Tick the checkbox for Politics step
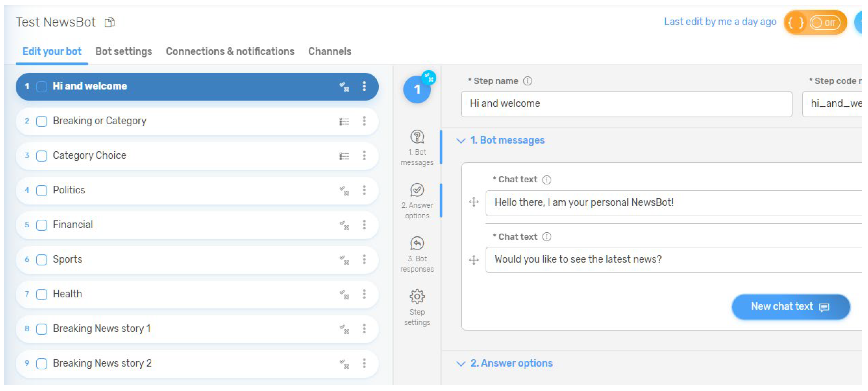868x391 pixels. pos(41,191)
